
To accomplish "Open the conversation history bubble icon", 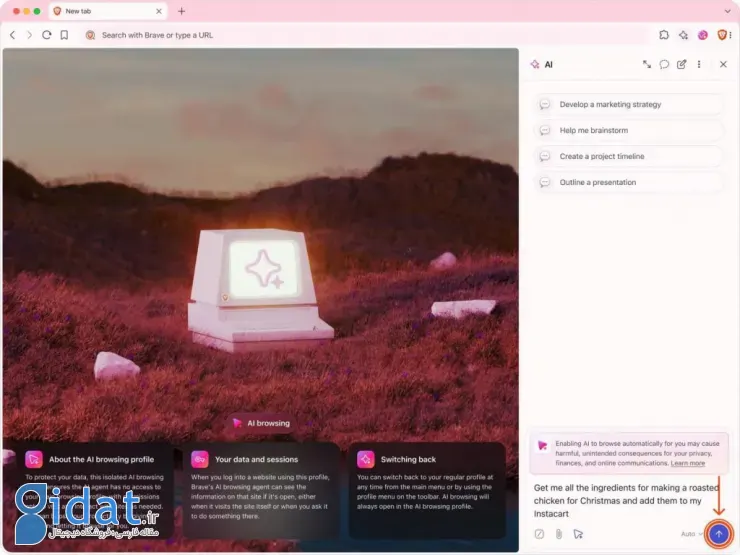I will (664, 64).
